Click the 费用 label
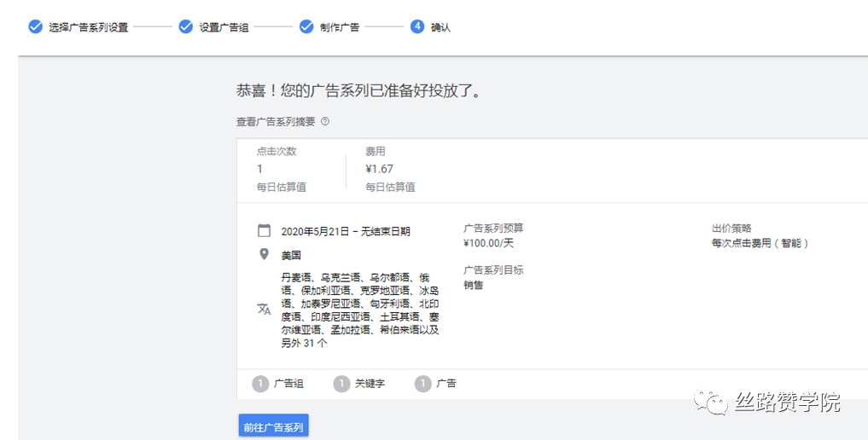Viewport: 868px width, 440px height. coord(376,151)
